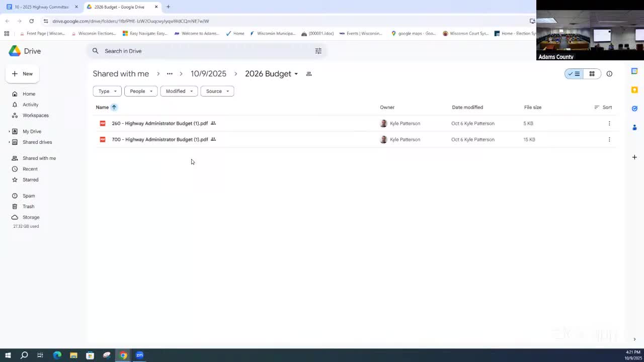The image size is (644, 362).
Task: Close the 2026 Budget - Google Drive tab
Action: pyautogui.click(x=156, y=7)
